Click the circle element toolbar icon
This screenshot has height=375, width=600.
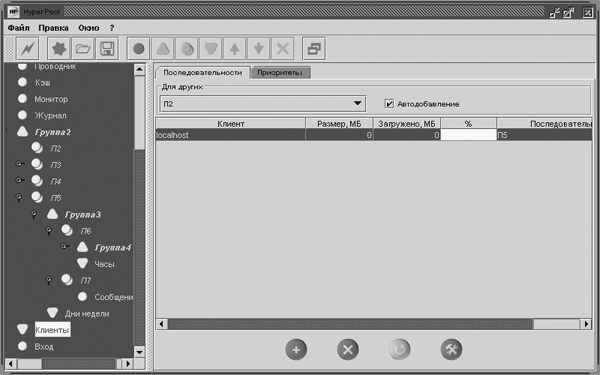139,49
